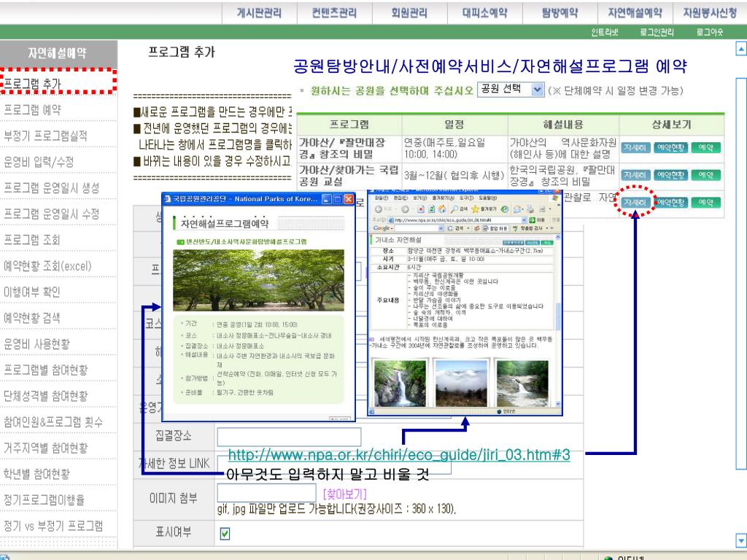Screen dimensions: 747x560
Task: Click the scroll-up arrow of page scrollbar
Action: tap(741, 49)
